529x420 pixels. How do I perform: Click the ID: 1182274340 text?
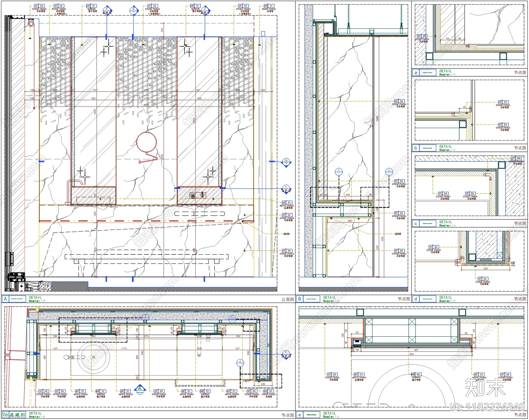(488, 407)
